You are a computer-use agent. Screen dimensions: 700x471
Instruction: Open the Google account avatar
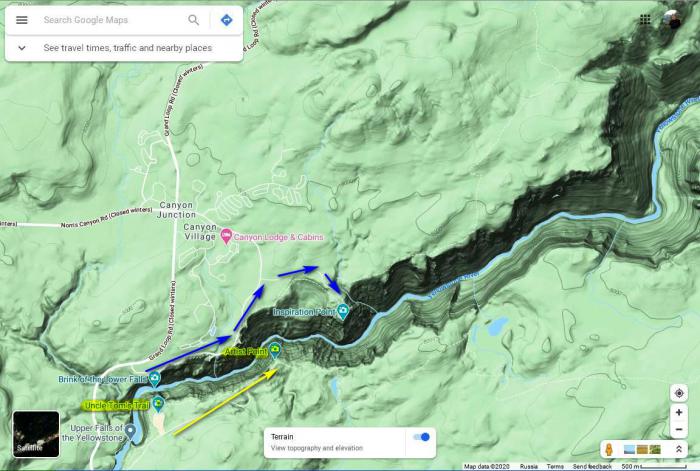tap(673, 20)
